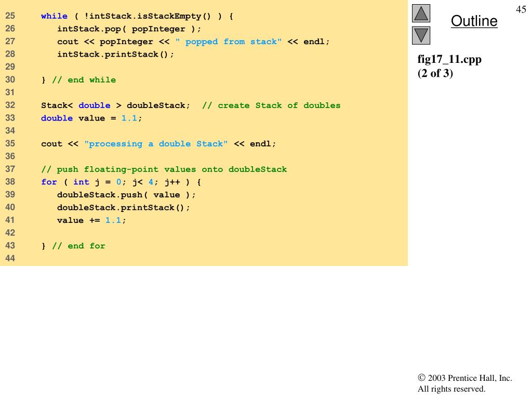
Task: Click the "All rights reserved." text
Action: (x=451, y=389)
